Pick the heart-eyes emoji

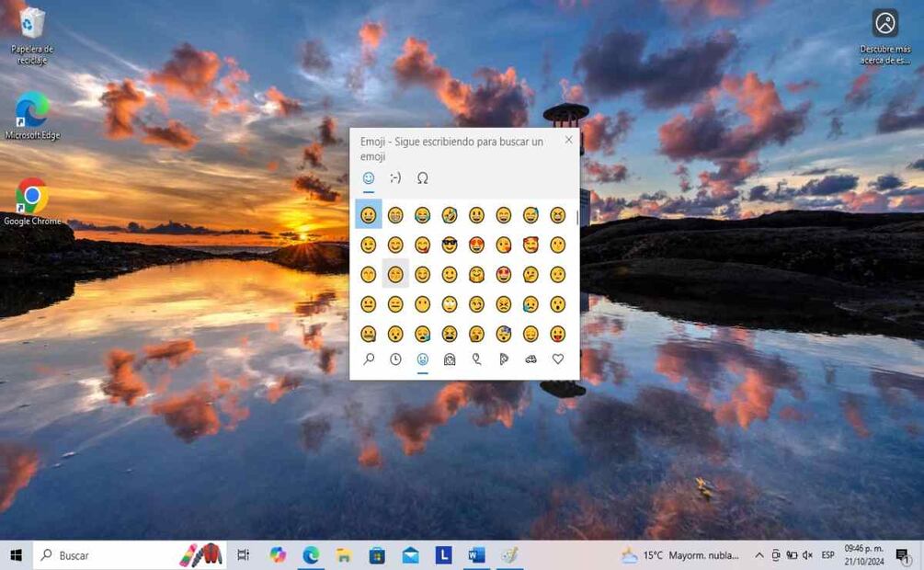pos(476,245)
